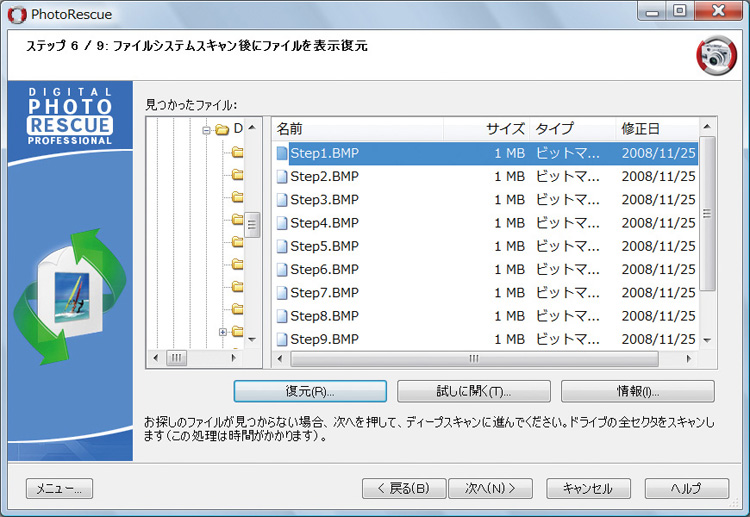
Task: Click the 2008/11/25 date of Step1.BMP
Action: (658, 153)
